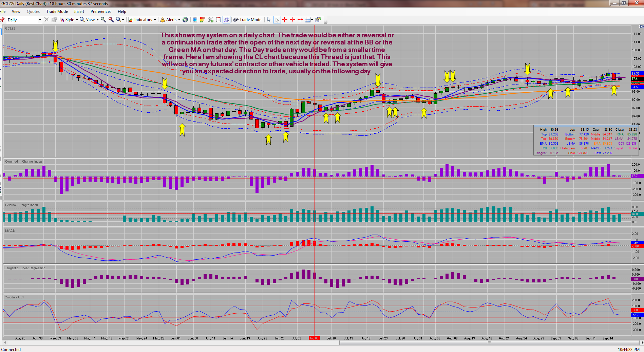Click the Commodity Channel Index panel label
The height and width of the screenshot is (352, 644).
tap(23, 162)
